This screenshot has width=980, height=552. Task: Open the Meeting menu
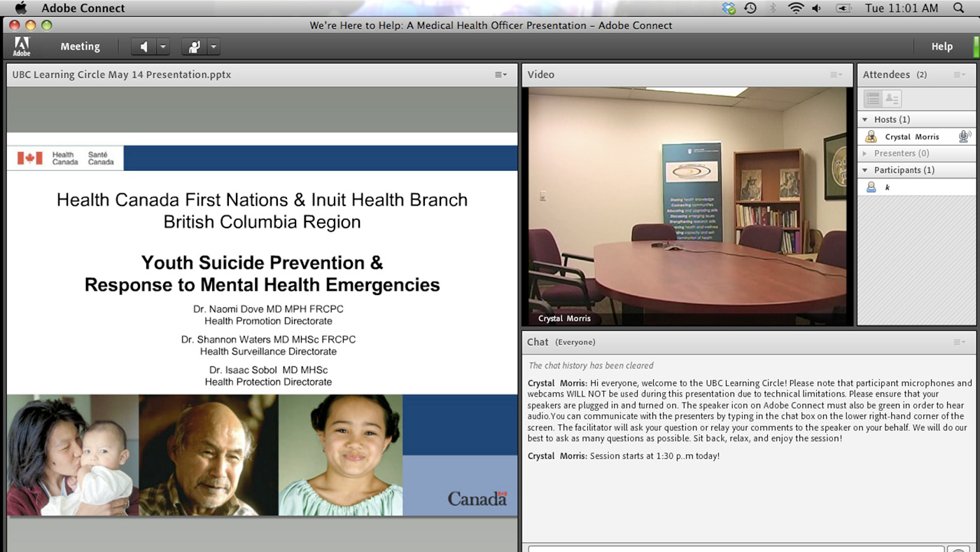(x=80, y=47)
